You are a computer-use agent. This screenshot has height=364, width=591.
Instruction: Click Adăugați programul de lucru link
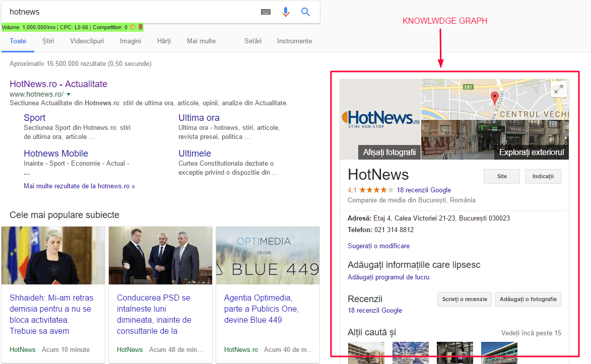(388, 277)
